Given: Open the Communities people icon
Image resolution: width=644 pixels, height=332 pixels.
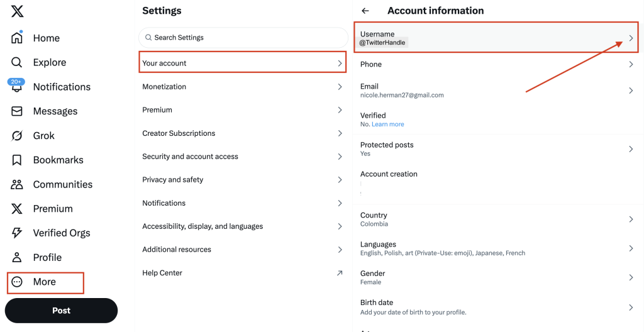Looking at the screenshot, I should pyautogui.click(x=17, y=184).
